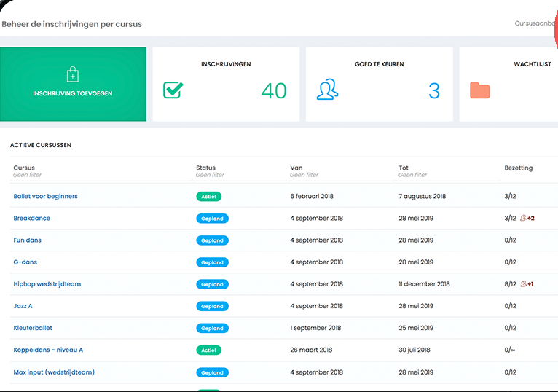Open the Breakdance course
The height and width of the screenshot is (392, 558).
[31, 219]
